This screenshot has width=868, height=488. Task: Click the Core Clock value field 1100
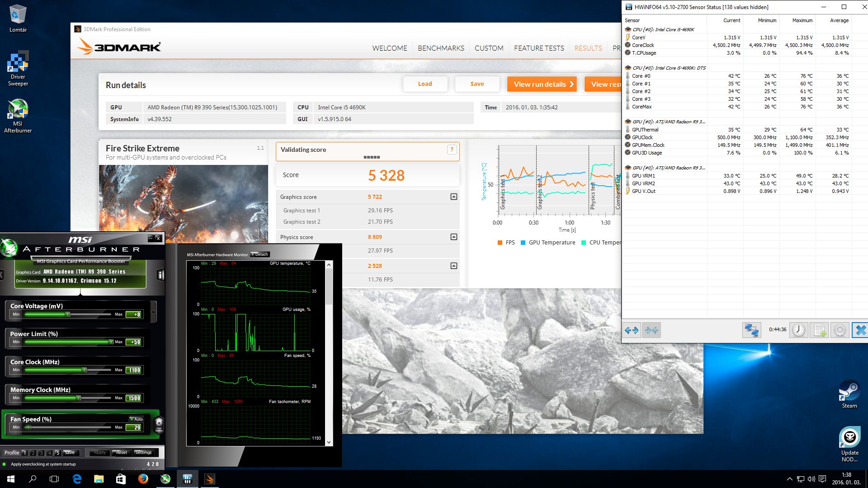[134, 370]
